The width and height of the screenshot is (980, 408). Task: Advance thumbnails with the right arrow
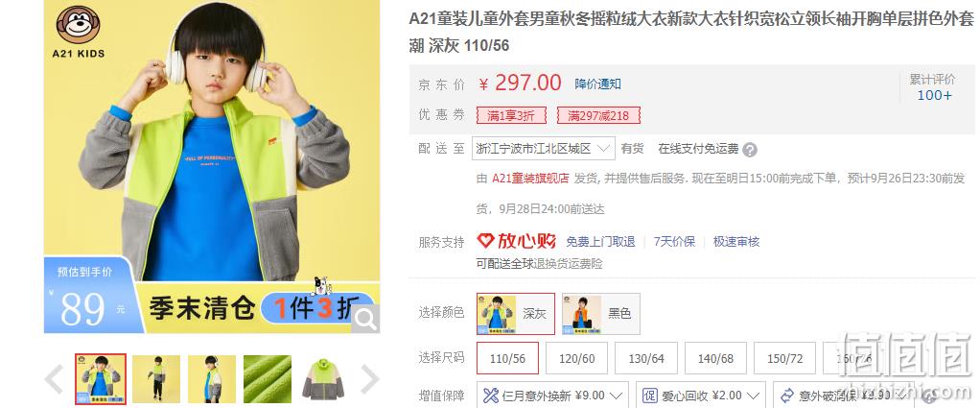[370, 379]
